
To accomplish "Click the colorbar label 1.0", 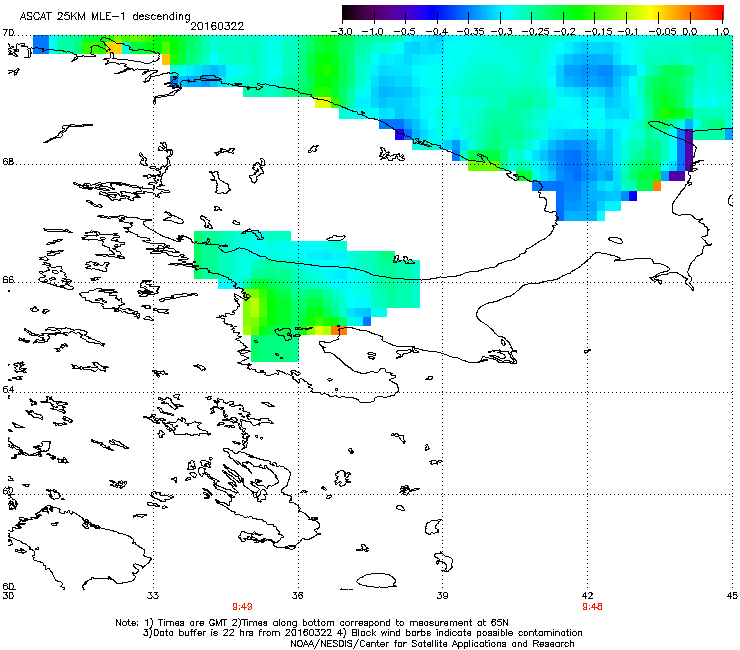I will tap(722, 32).
